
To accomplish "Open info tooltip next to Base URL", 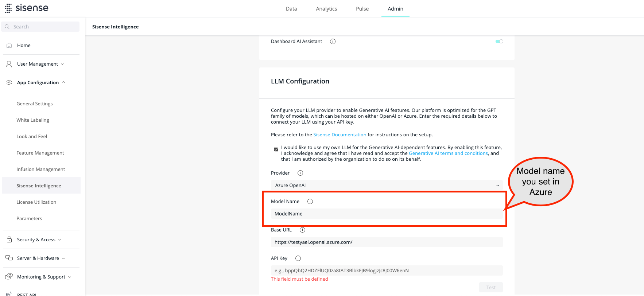I will (x=302, y=230).
